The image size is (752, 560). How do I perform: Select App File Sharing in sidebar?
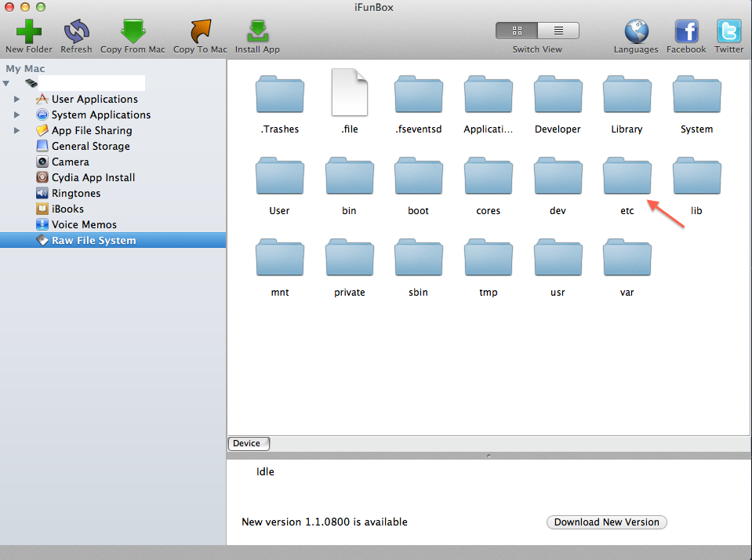(92, 130)
